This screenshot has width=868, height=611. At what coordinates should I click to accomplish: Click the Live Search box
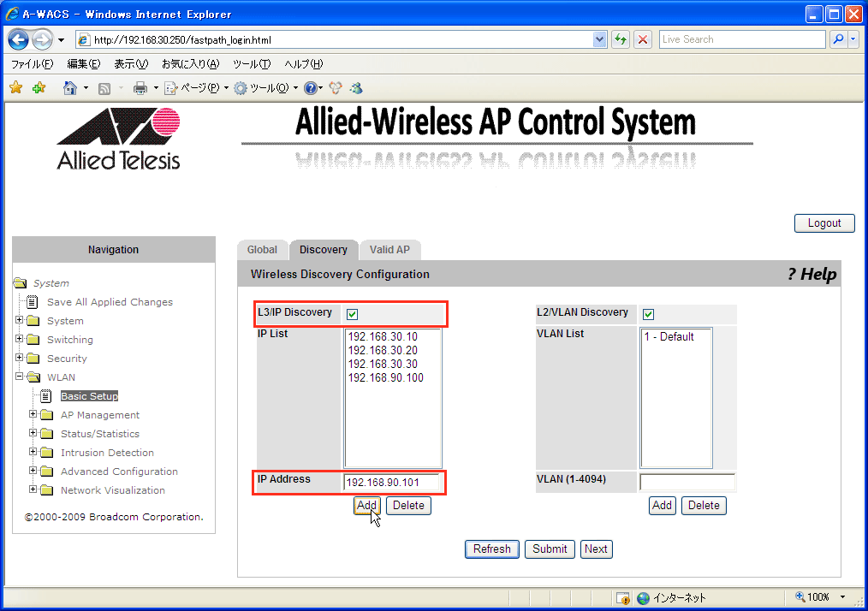click(742, 40)
